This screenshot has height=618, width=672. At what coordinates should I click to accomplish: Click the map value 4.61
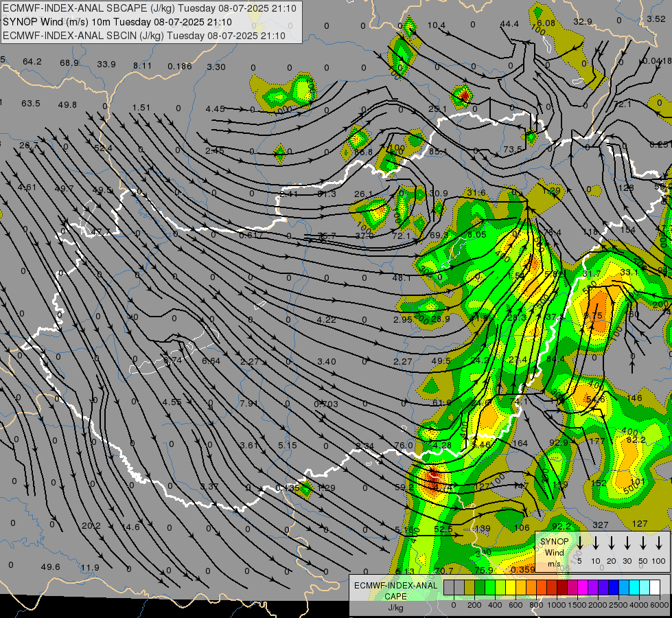27,187
